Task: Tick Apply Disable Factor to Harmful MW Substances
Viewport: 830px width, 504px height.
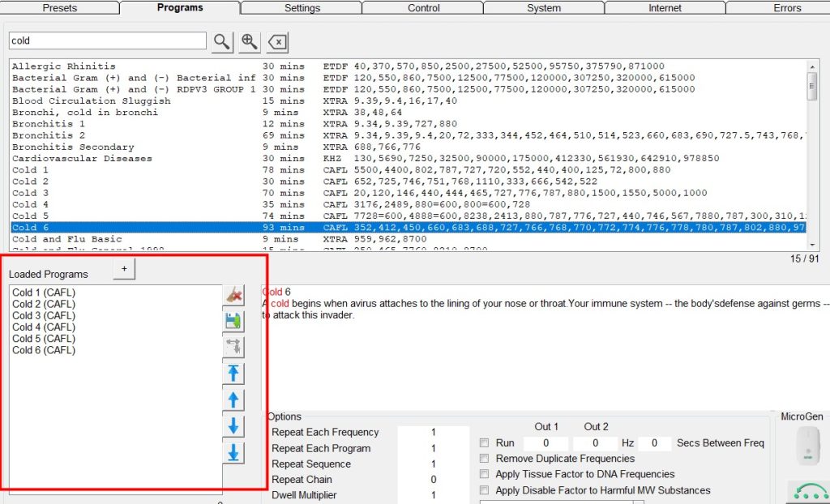Action: click(485, 490)
